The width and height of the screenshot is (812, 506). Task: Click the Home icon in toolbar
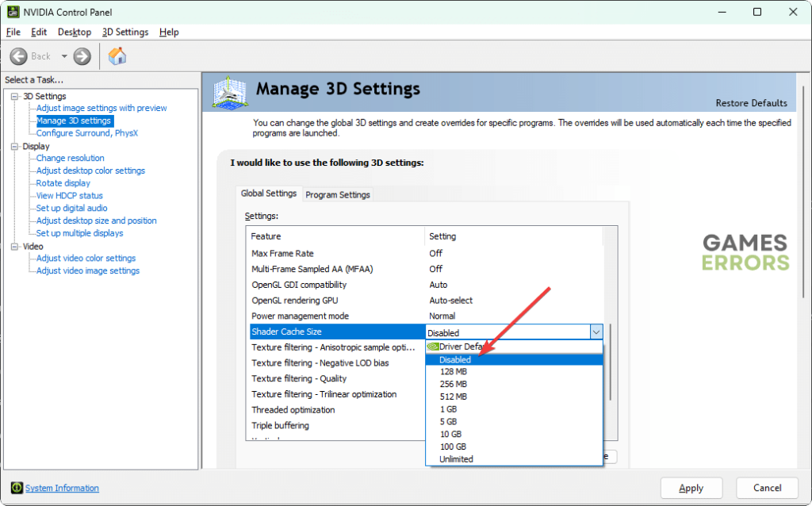pos(117,56)
